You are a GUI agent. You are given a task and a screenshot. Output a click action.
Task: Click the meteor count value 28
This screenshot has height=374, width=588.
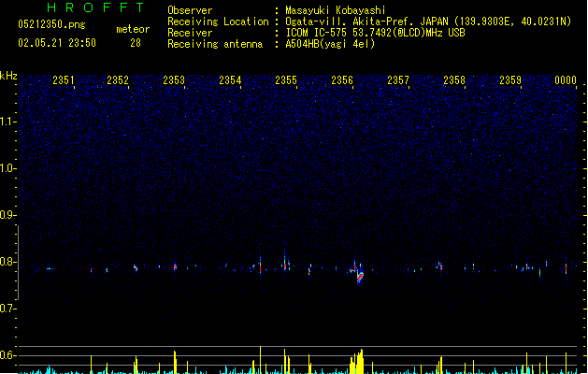coord(136,43)
